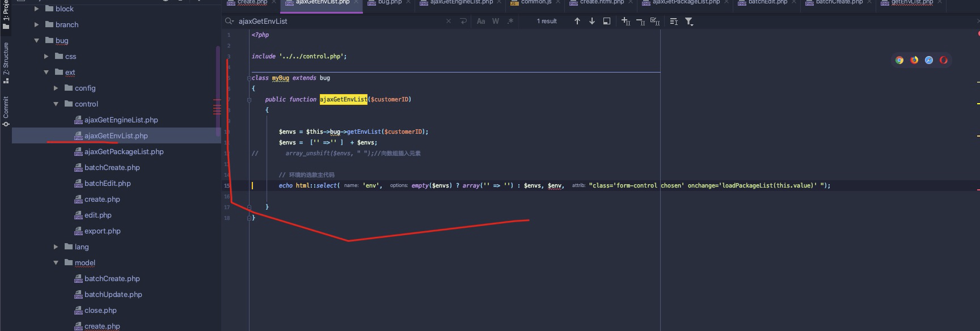The image size is (980, 331).
Task: Click the '1 result' count label
Action: 547,21
